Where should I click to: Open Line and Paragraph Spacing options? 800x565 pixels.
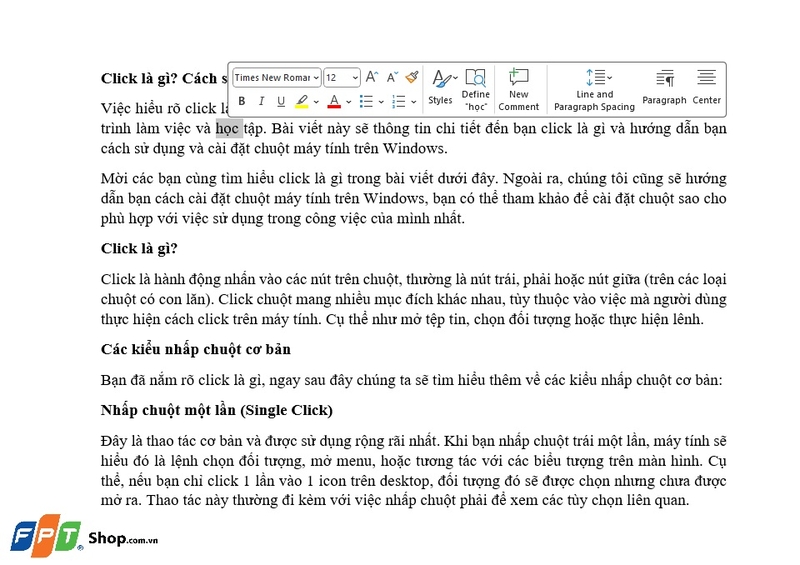594,89
